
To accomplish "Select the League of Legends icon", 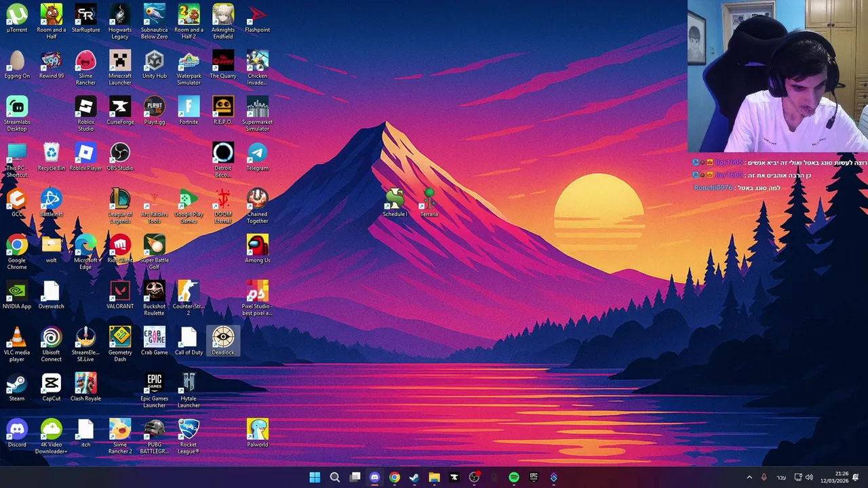I will (x=120, y=206).
